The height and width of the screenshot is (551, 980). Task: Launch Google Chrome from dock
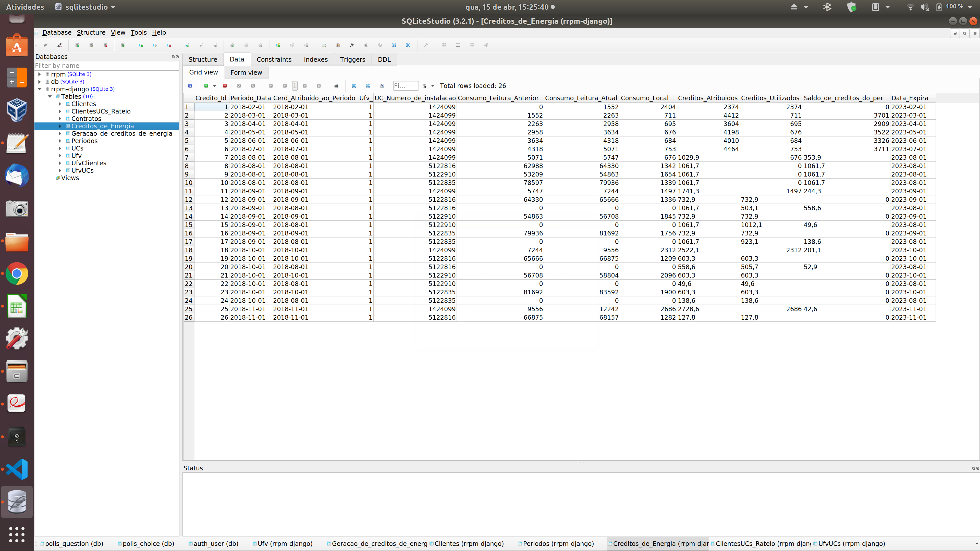(x=17, y=274)
